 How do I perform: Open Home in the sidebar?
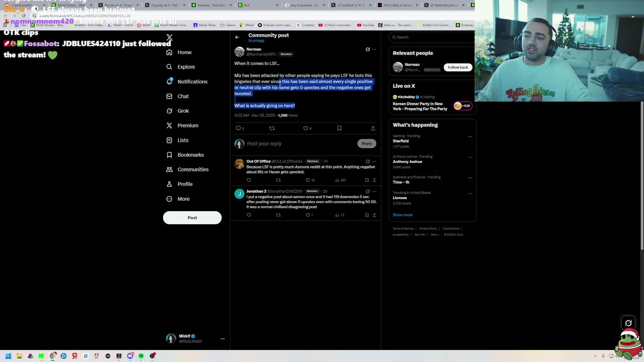tap(179, 52)
